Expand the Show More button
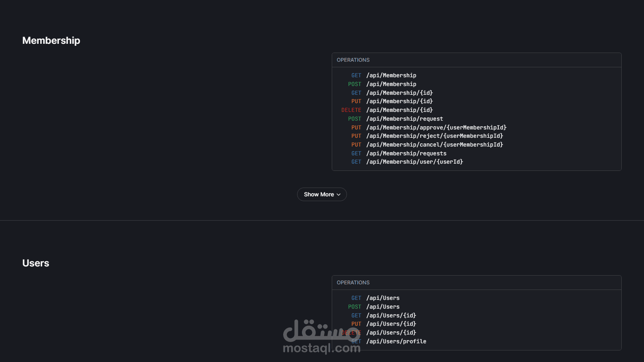This screenshot has height=362, width=644. point(322,194)
